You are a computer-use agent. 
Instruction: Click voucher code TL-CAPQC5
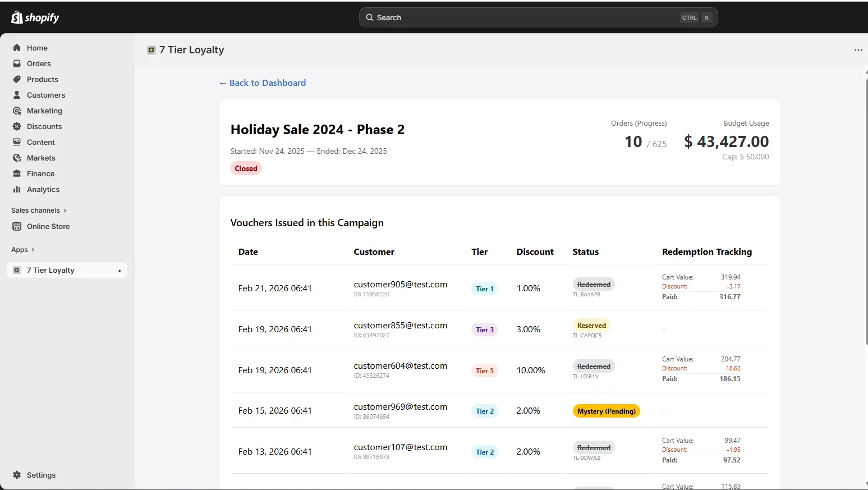(x=587, y=336)
